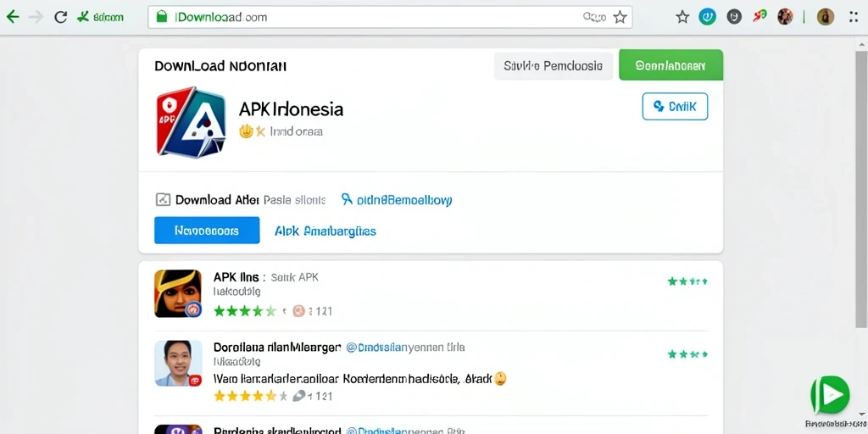The image size is (868, 434).
Task: Click the yellow star rating in second listing
Action: coord(250,396)
